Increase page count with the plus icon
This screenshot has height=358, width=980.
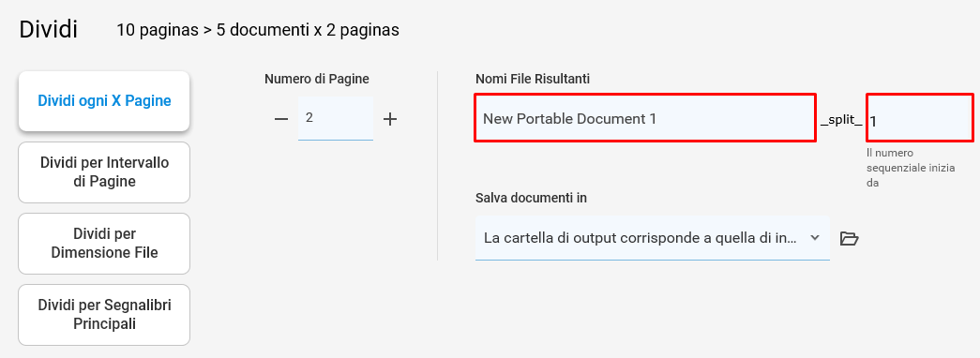tap(390, 119)
